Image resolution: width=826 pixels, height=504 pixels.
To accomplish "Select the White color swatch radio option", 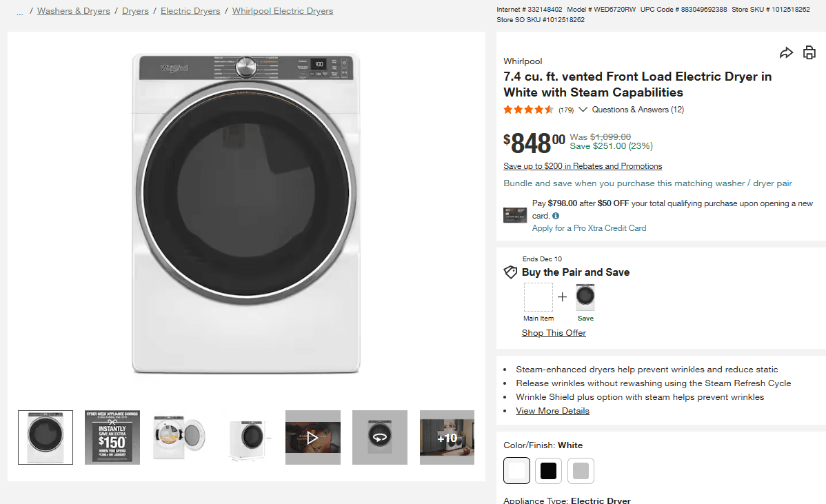I will point(516,470).
